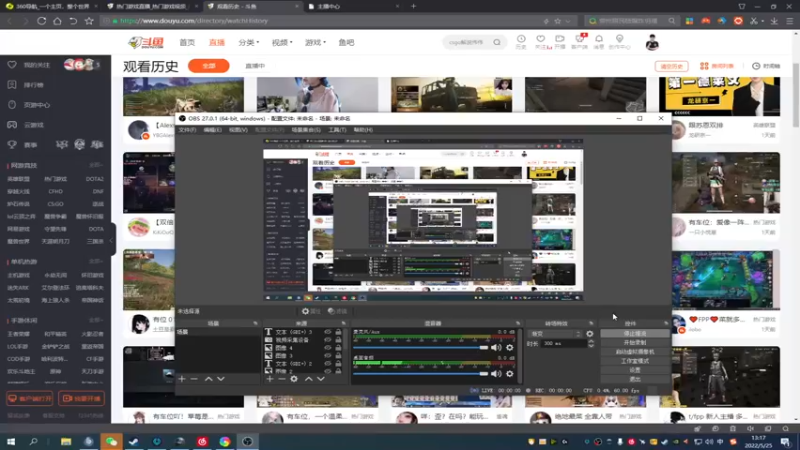Open the Douyu 游戏 dropdown in navigation
Screen dimensions: 800x450
(315, 42)
